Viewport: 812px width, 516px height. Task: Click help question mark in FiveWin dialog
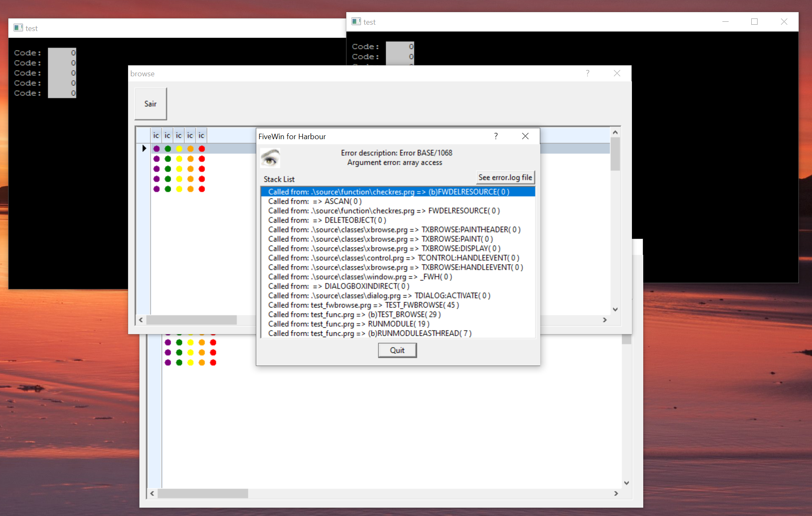496,136
